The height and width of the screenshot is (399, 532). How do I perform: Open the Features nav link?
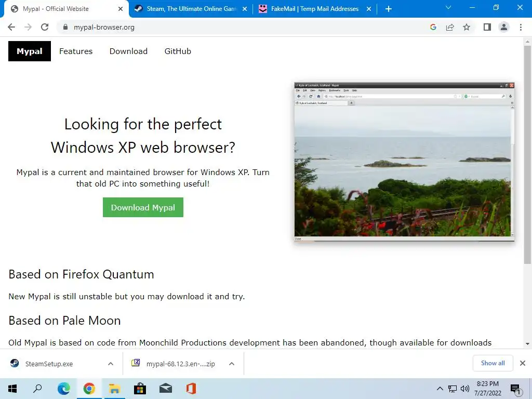[76, 51]
